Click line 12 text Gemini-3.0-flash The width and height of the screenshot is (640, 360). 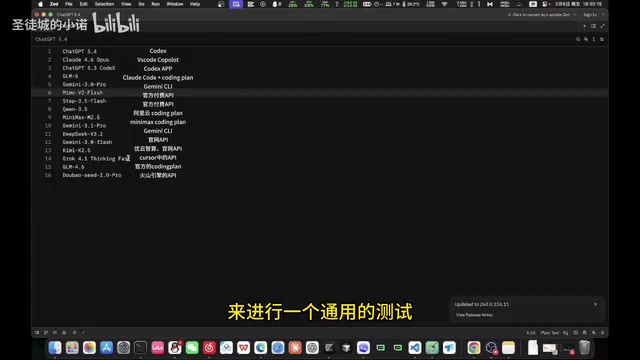pyautogui.click(x=87, y=142)
